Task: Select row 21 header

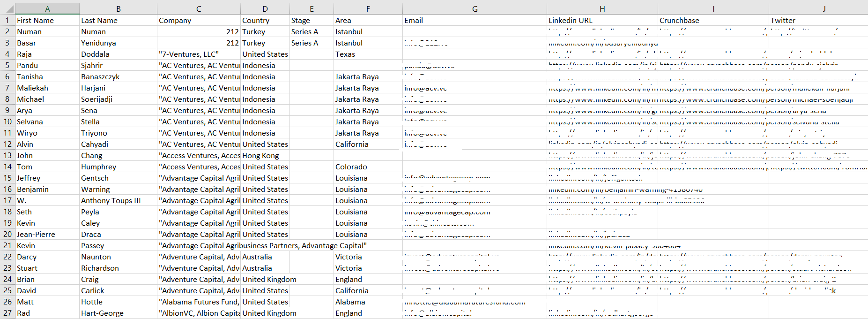Action: coord(7,245)
